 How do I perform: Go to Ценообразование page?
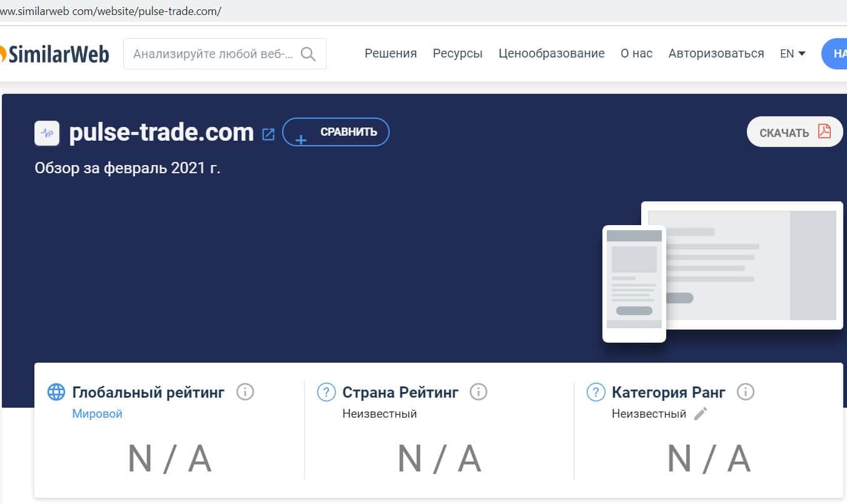pyautogui.click(x=552, y=54)
